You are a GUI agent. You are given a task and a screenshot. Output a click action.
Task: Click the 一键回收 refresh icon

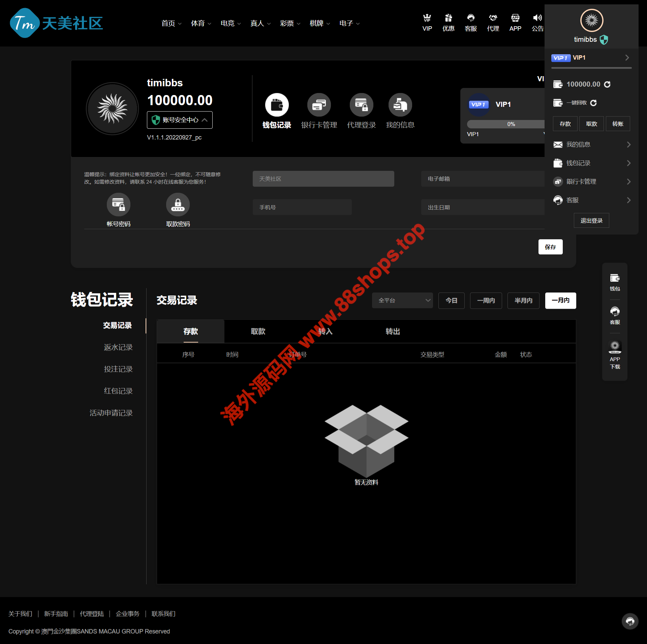(593, 103)
